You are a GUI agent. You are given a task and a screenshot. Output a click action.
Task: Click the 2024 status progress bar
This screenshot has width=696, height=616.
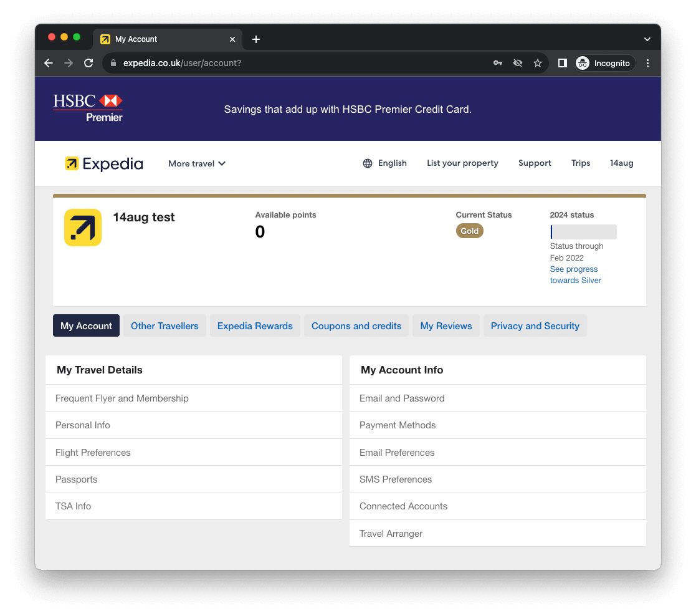[x=583, y=232]
